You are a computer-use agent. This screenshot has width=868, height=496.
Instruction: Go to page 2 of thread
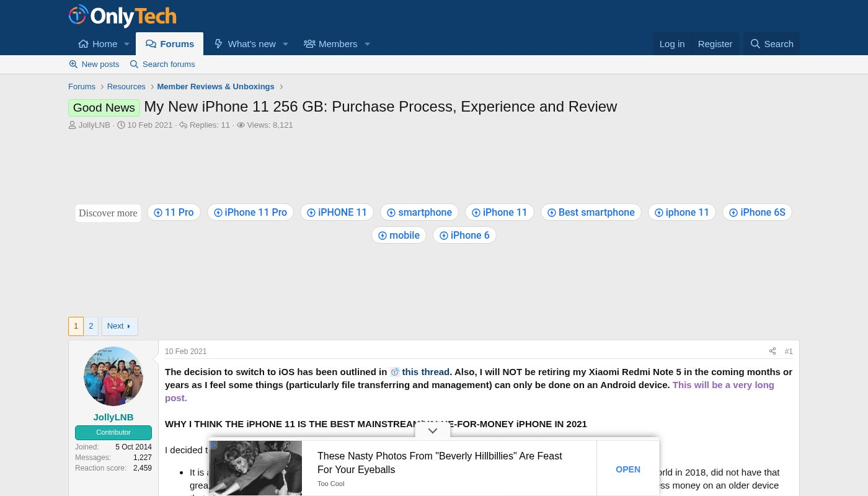(91, 326)
